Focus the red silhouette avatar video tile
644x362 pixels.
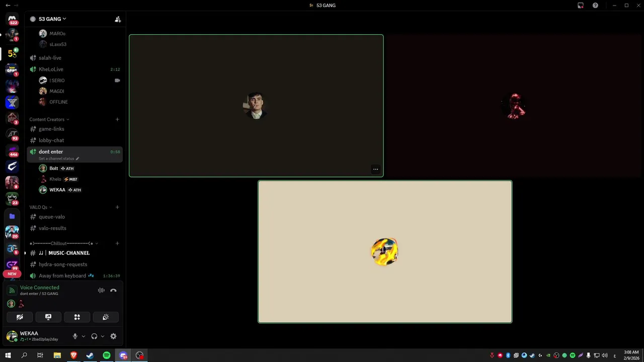click(515, 106)
